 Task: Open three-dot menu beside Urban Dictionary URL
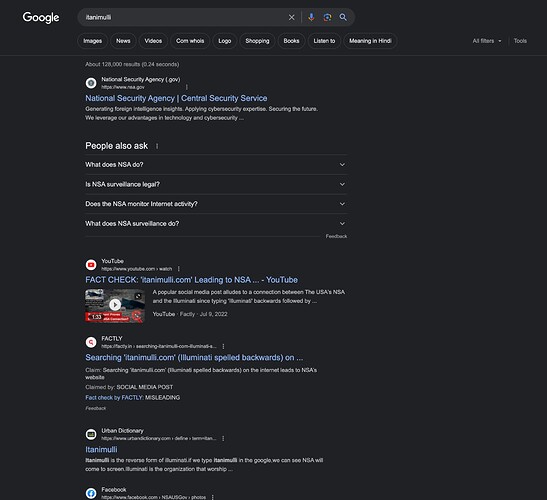tap(223, 438)
